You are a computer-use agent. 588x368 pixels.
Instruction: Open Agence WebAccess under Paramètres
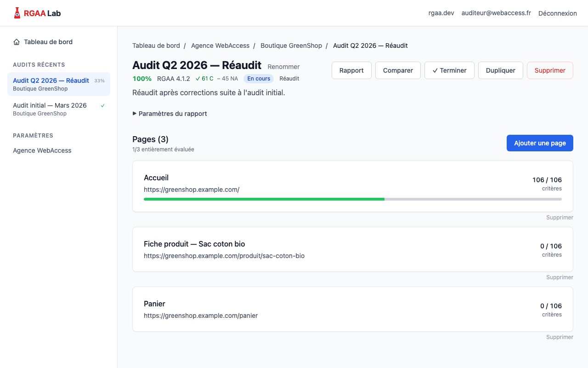[x=42, y=150]
